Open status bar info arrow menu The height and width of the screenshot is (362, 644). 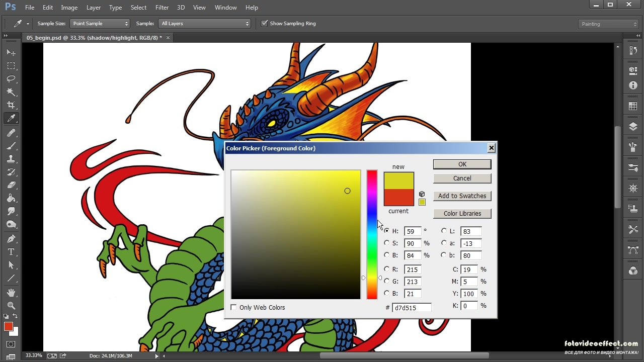tap(156, 356)
